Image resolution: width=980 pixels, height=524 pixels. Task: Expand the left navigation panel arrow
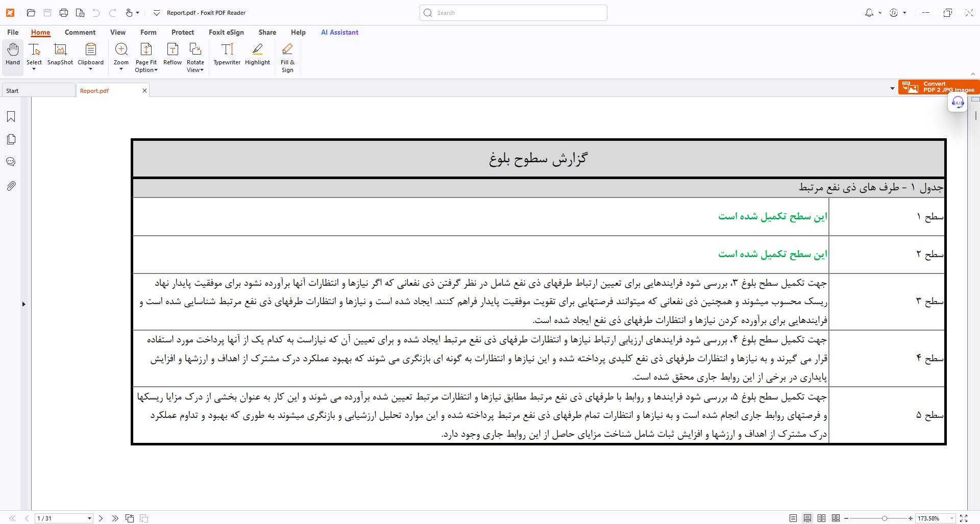click(23, 304)
